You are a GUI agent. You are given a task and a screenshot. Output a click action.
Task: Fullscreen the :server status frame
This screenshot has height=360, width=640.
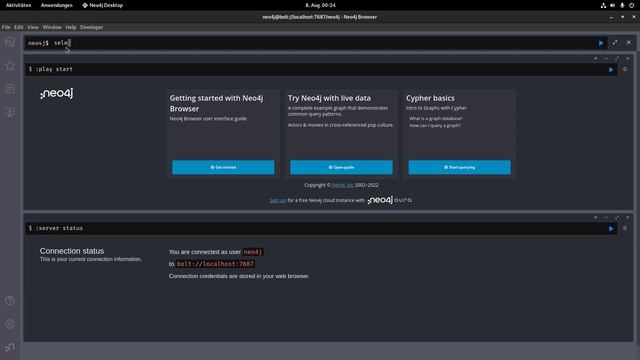coord(617,218)
